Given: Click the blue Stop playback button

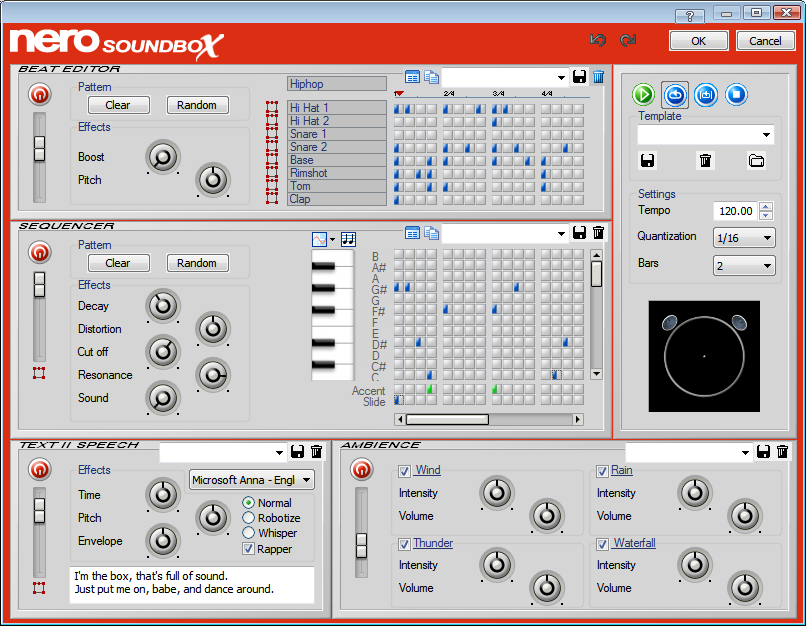Looking at the screenshot, I should pyautogui.click(x=737, y=95).
